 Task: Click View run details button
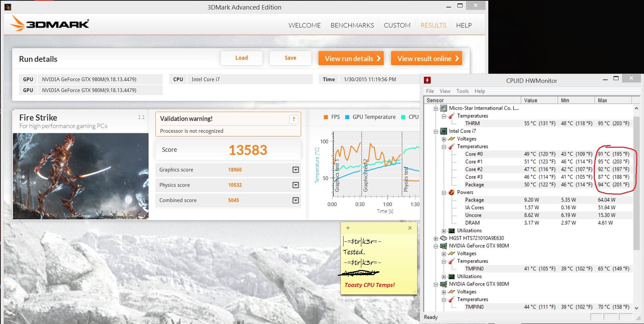[x=351, y=58]
